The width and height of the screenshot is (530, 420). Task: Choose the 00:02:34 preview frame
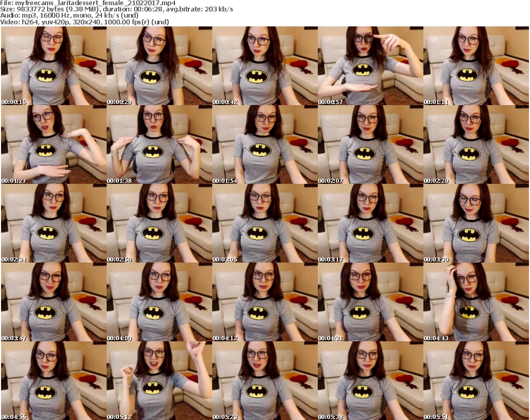pyautogui.click(x=54, y=223)
